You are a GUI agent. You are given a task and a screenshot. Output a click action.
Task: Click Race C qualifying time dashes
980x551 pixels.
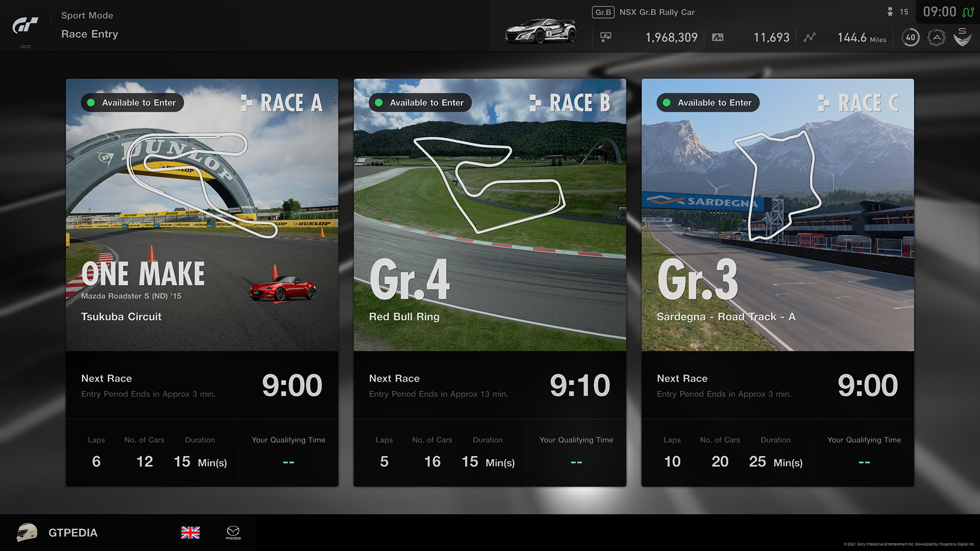point(864,462)
